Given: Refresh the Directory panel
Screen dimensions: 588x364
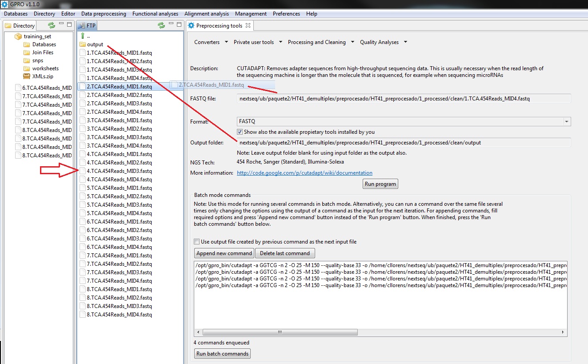Looking at the screenshot, I should [x=52, y=25].
